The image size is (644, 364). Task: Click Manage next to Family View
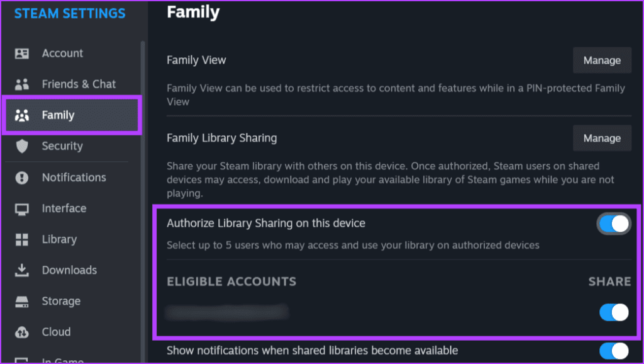click(602, 60)
